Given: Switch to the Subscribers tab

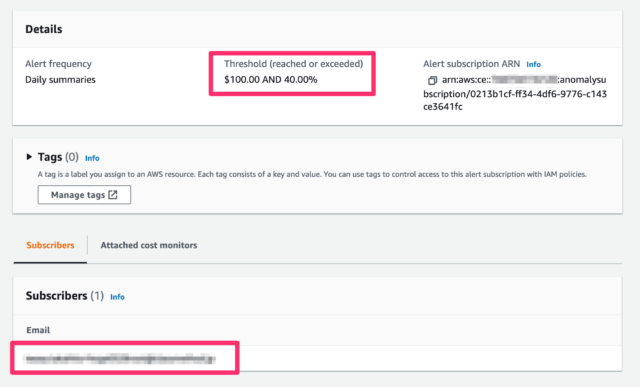Looking at the screenshot, I should pos(50,245).
